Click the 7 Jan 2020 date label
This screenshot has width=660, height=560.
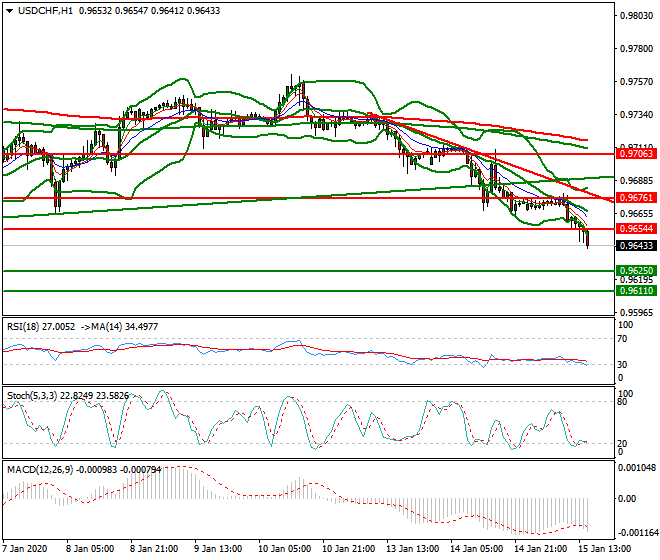24,549
